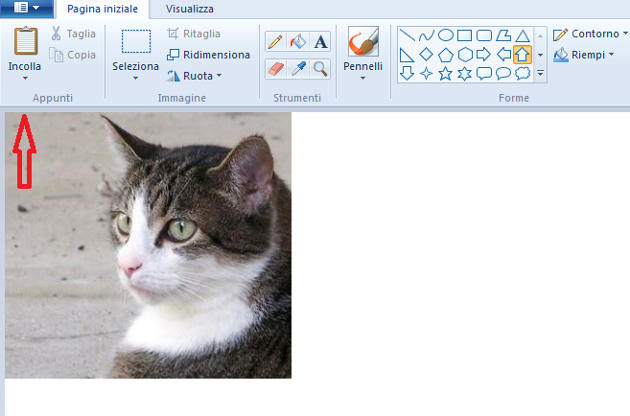Activate the Seleziona rectangle selection tool
The image size is (630, 416).
pyautogui.click(x=136, y=41)
